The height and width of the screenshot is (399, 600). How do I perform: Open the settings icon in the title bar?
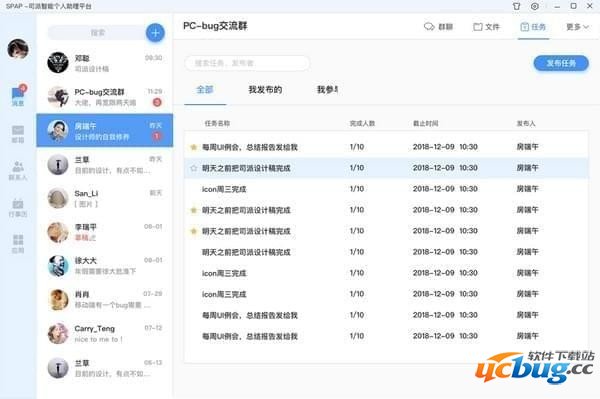pyautogui.click(x=535, y=6)
